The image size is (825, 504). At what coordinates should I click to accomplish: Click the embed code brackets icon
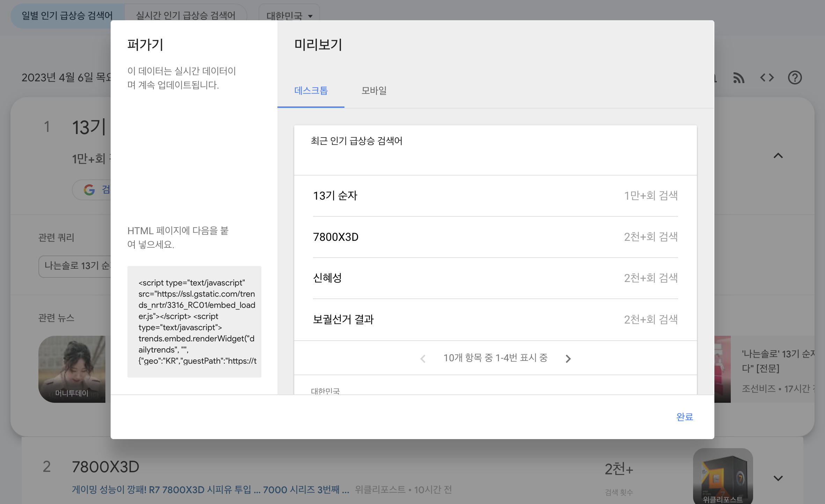(767, 77)
